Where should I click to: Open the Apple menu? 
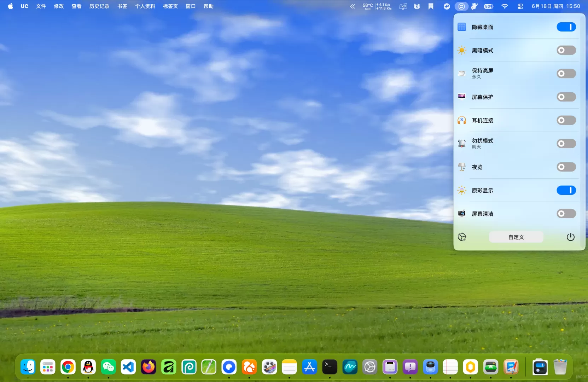(x=11, y=6)
